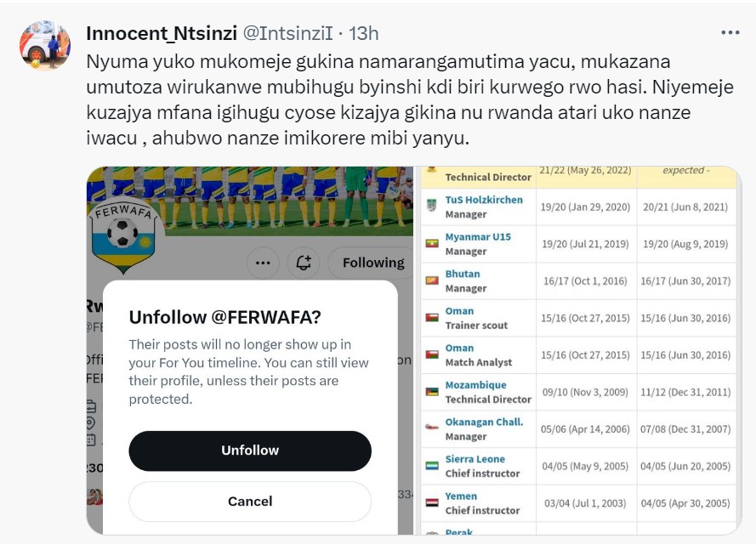Screen dimensions: 756x544
Task: Open the tweet's more options menu
Action: tap(730, 33)
